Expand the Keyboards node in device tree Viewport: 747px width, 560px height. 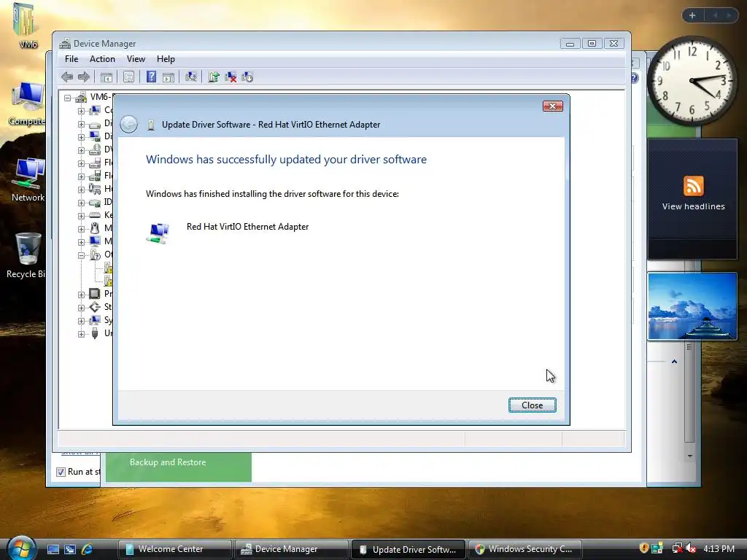click(81, 216)
